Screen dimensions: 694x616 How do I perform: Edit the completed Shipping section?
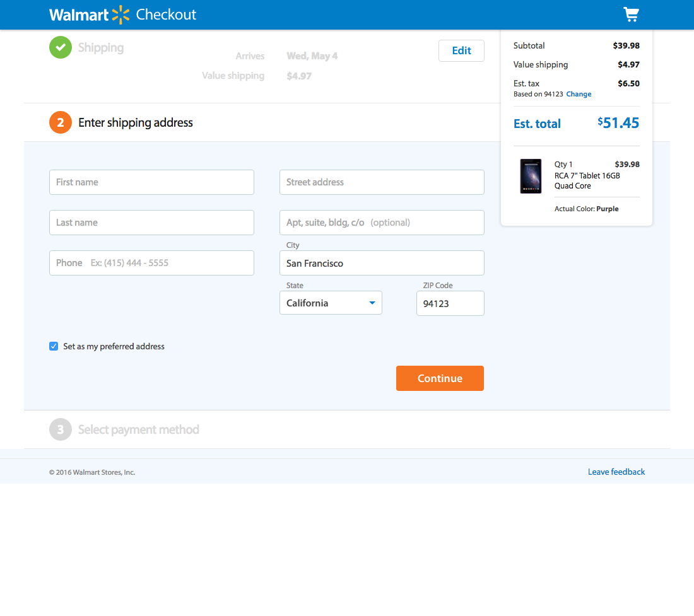click(461, 50)
